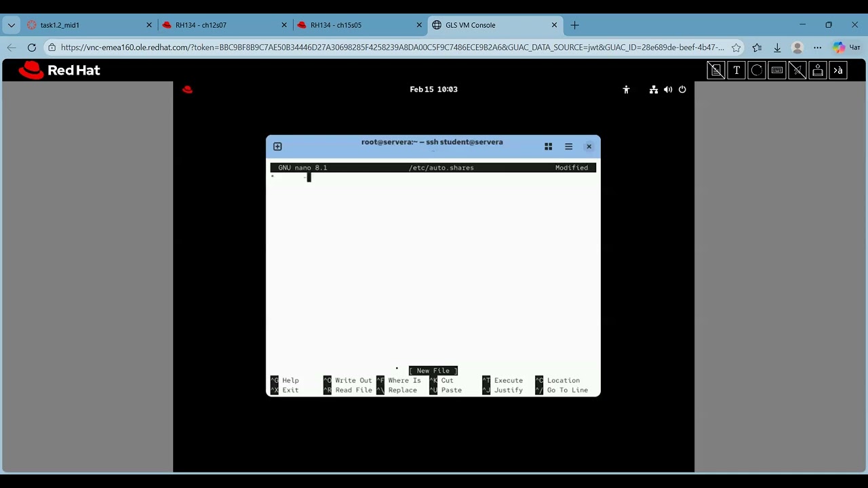Click the '>à' keyboard layout icon
Screen dimensions: 868x488
click(x=838, y=70)
